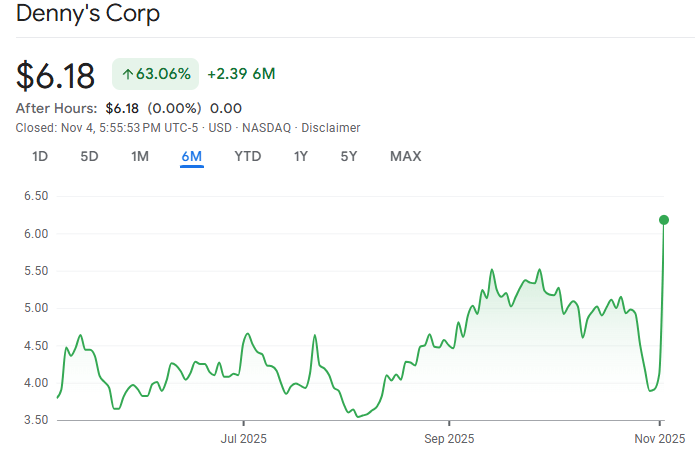Screen dimensions: 695x459
Task: Click the 6.50 y-axis value
Action: (36, 196)
